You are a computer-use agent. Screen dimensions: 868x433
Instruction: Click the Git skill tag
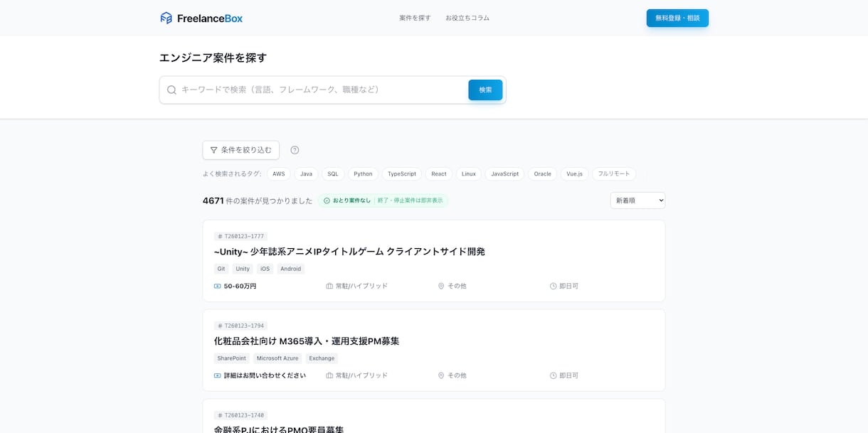221,269
